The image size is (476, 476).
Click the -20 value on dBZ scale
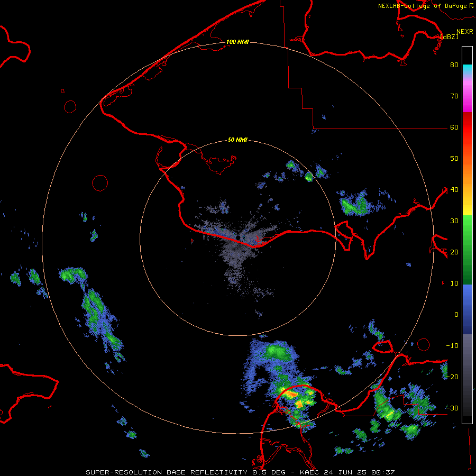pos(452,377)
